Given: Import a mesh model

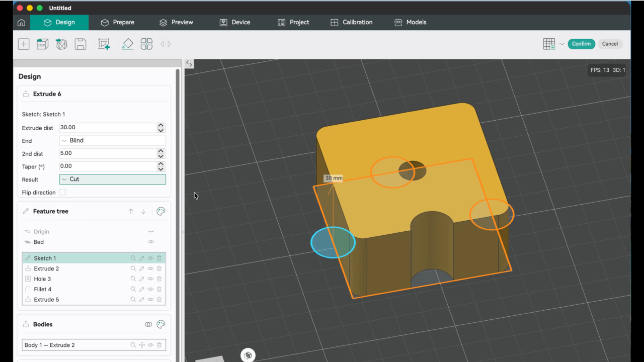Looking at the screenshot, I should [61, 44].
